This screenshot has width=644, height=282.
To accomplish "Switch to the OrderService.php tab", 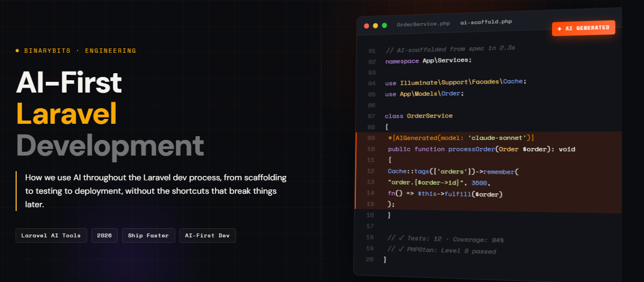I will 423,24.
